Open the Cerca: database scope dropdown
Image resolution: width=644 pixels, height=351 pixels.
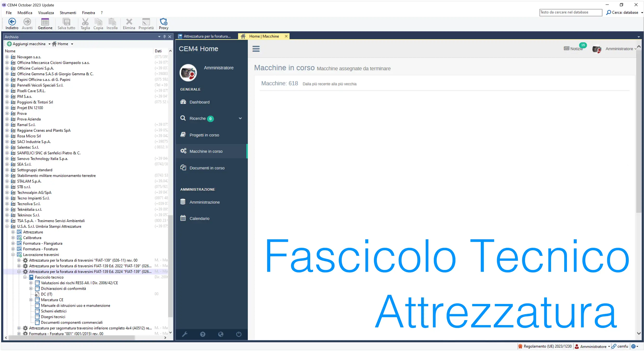641,12
